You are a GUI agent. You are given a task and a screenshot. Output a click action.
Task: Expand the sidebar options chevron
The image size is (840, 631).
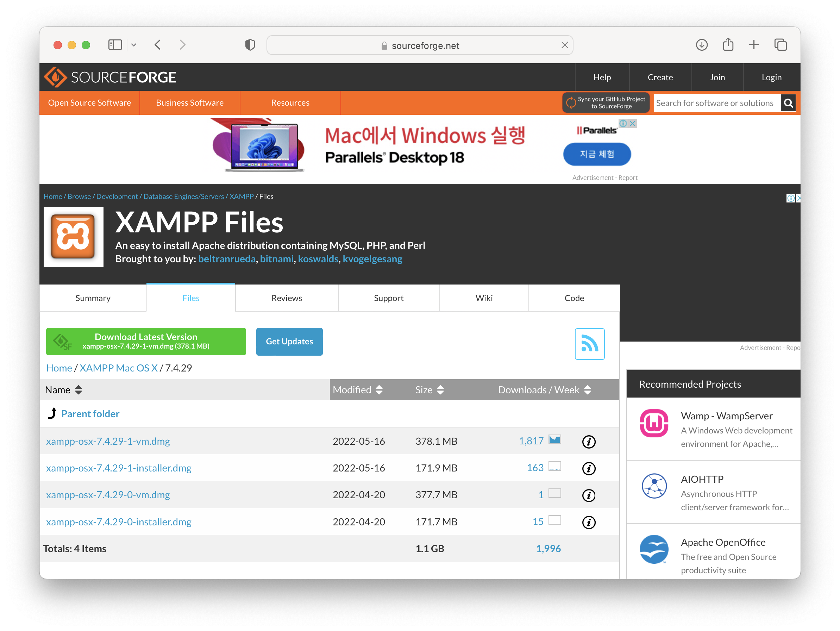(134, 45)
